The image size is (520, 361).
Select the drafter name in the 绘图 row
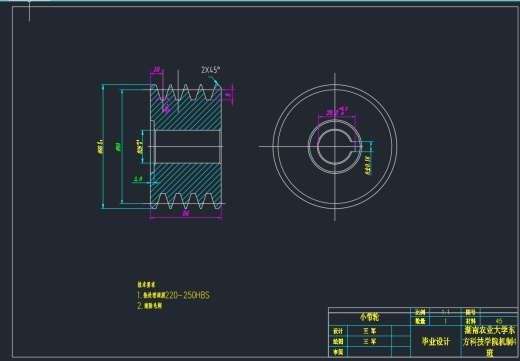click(x=370, y=342)
